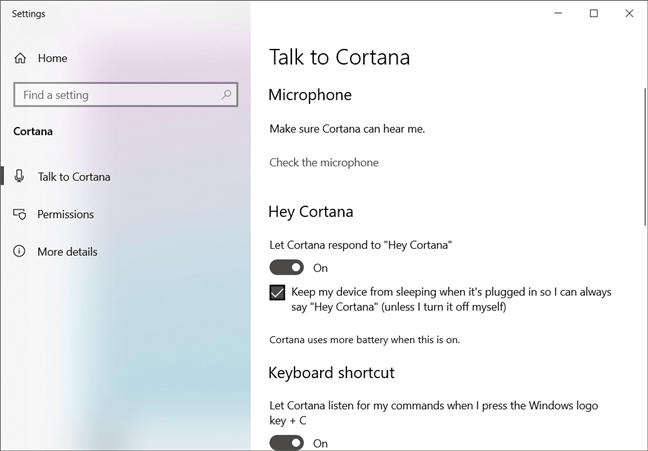Open More details section
The height and width of the screenshot is (451, 648).
coord(67,252)
